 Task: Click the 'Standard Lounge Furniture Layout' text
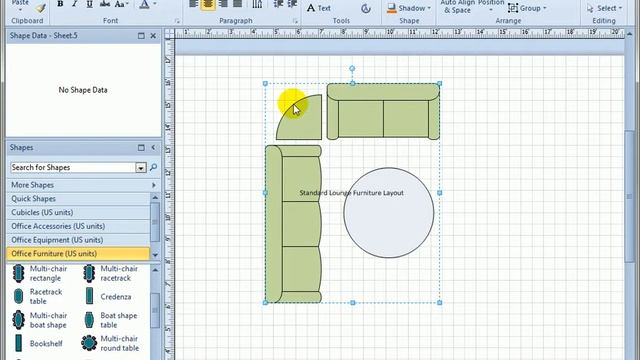tap(351, 193)
